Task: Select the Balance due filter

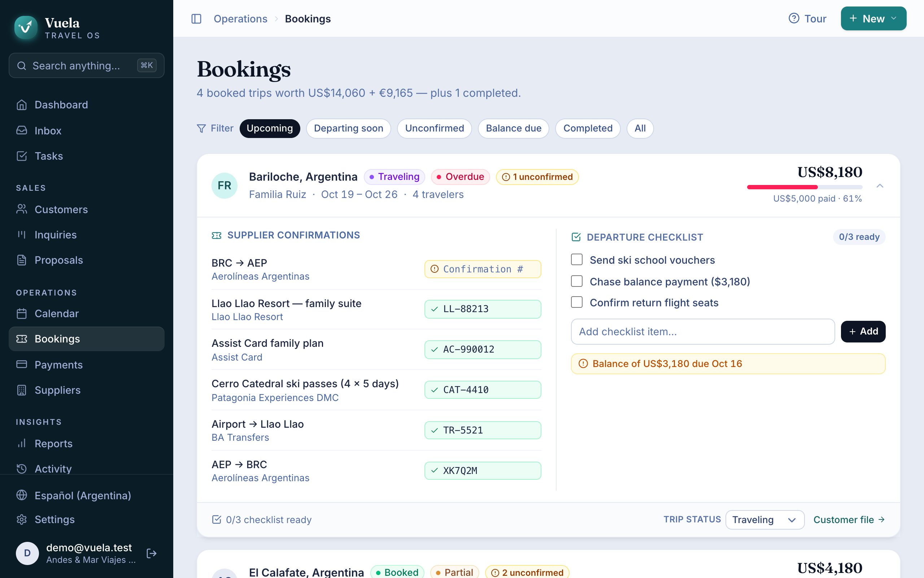Action: pos(514,129)
